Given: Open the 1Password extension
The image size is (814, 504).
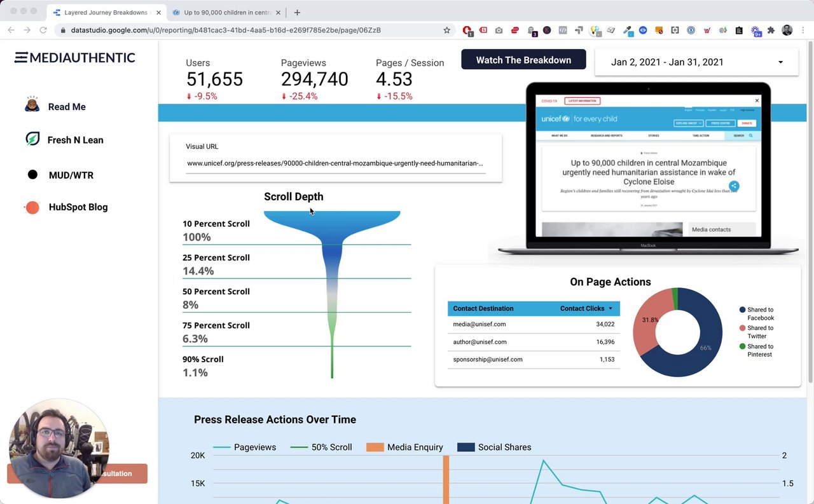Looking at the screenshot, I should 691,30.
